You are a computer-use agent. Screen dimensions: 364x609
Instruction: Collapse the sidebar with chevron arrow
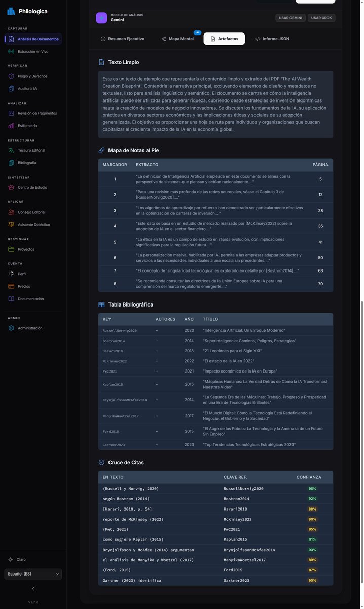[x=33, y=589]
